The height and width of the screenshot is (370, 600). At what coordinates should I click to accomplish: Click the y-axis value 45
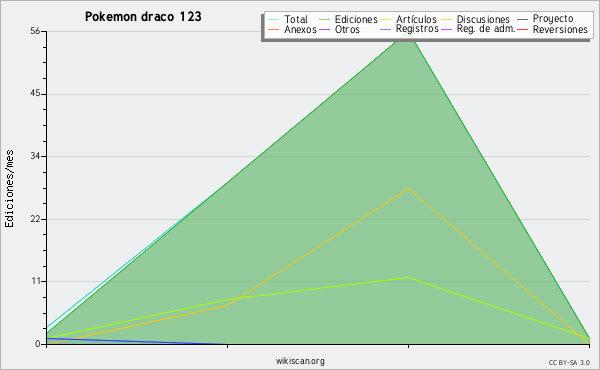click(x=35, y=94)
